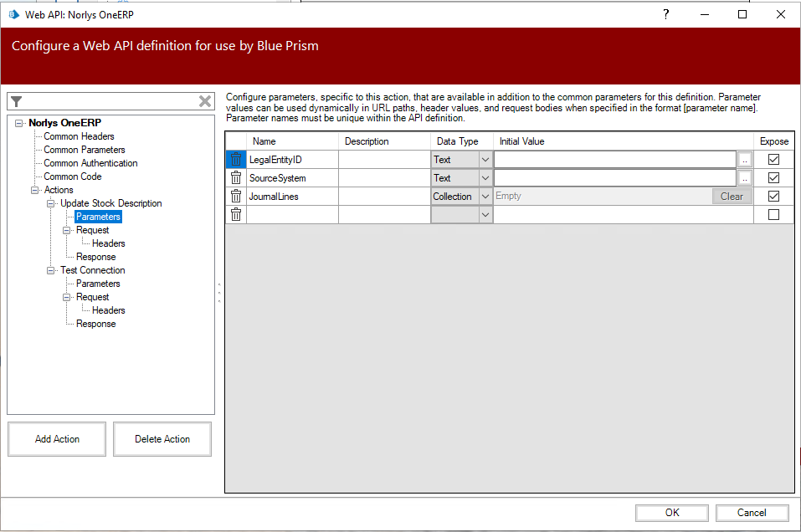The width and height of the screenshot is (801, 532).
Task: Open the ellipsis editor for SourceSystem value
Action: click(x=745, y=178)
